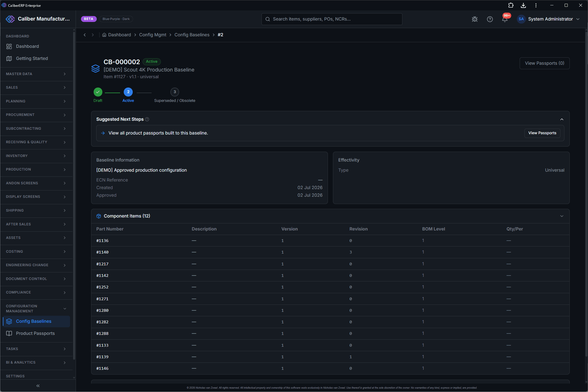The image size is (588, 392).
Task: Click the Part Number column header
Action: point(110,229)
